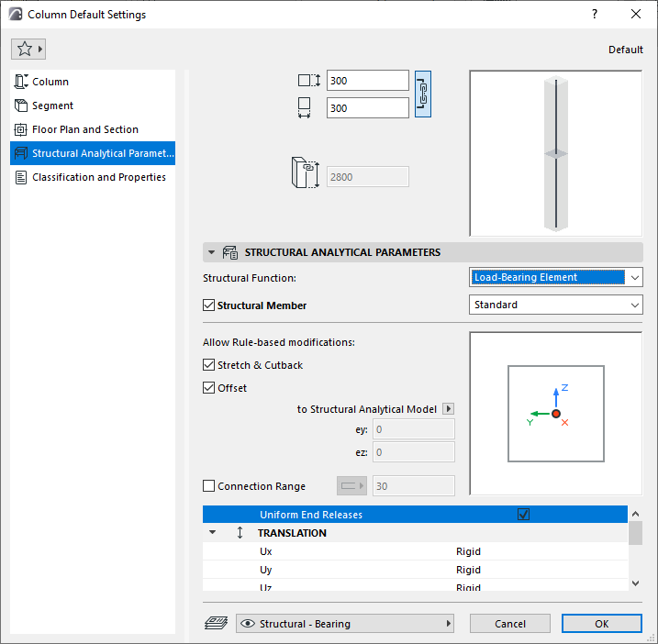Toggle the Offset checkbox
The height and width of the screenshot is (644, 658).
click(208, 387)
